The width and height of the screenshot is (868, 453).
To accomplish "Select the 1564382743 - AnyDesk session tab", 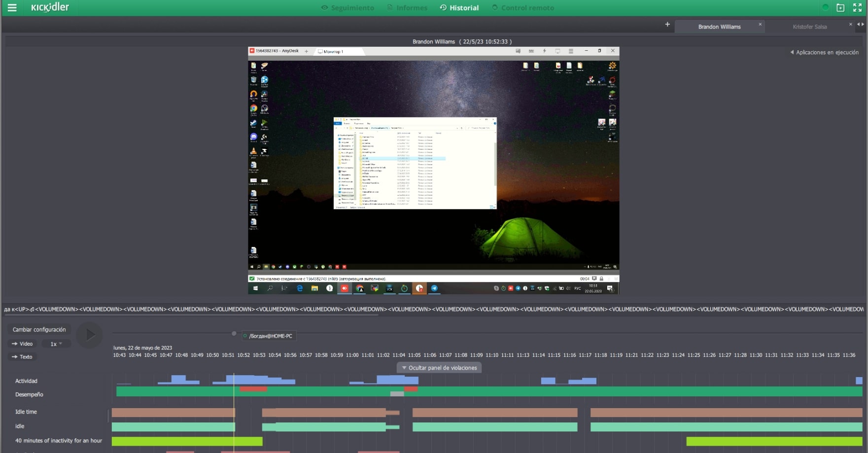I will pyautogui.click(x=275, y=51).
